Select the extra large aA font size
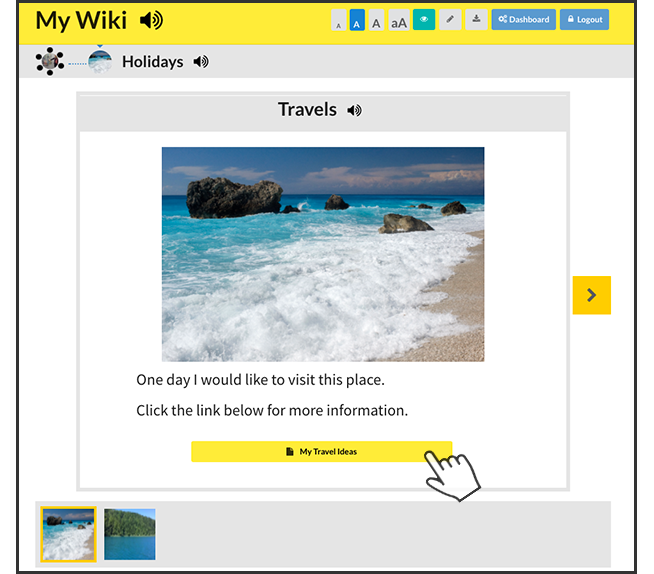This screenshot has height=574, width=654. (399, 20)
